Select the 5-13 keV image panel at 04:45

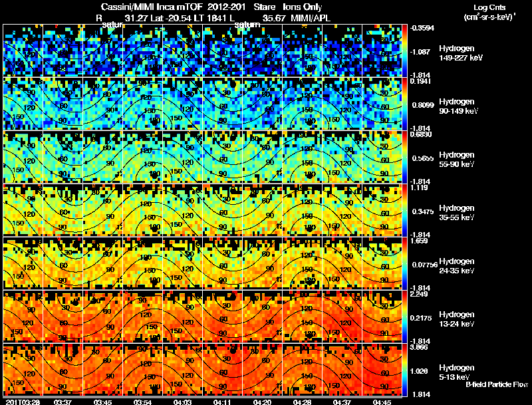click(x=382, y=370)
